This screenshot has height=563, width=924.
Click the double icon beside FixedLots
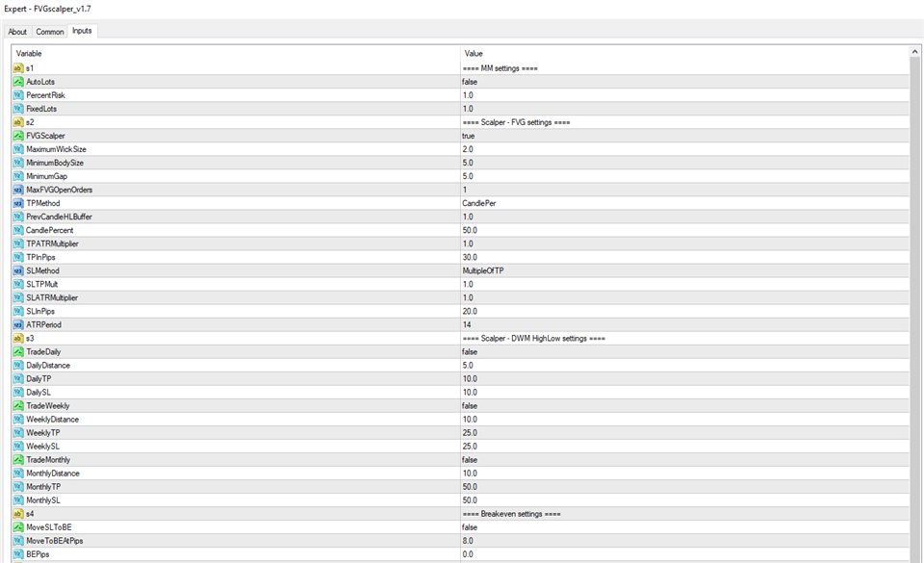(x=18, y=109)
